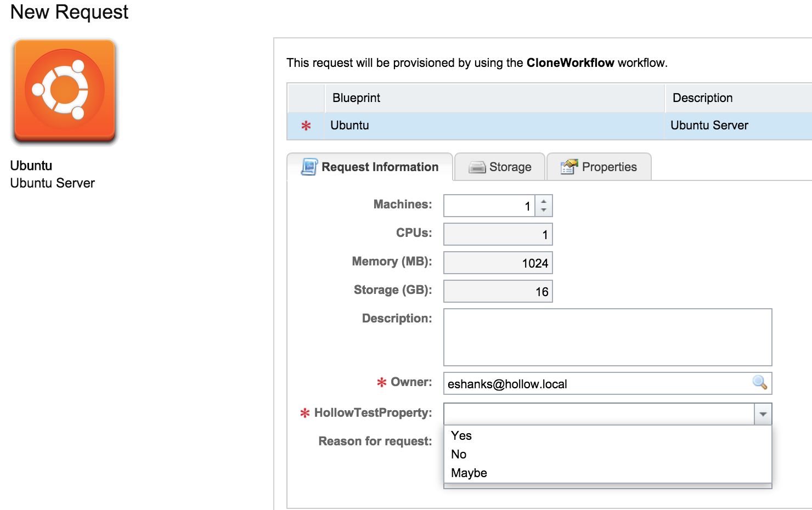Click the Storage tab drive icon

coord(477,167)
